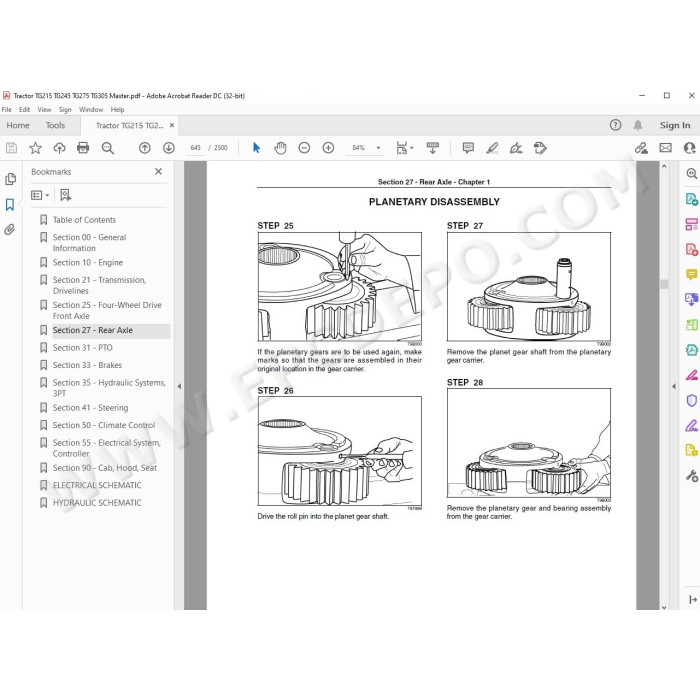Add file to starred with star icon

click(35, 148)
